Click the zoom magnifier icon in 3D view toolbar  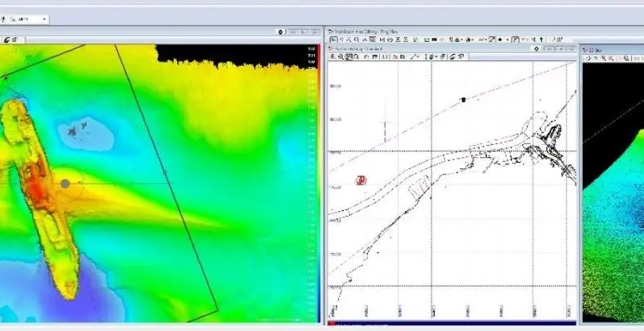[626, 58]
